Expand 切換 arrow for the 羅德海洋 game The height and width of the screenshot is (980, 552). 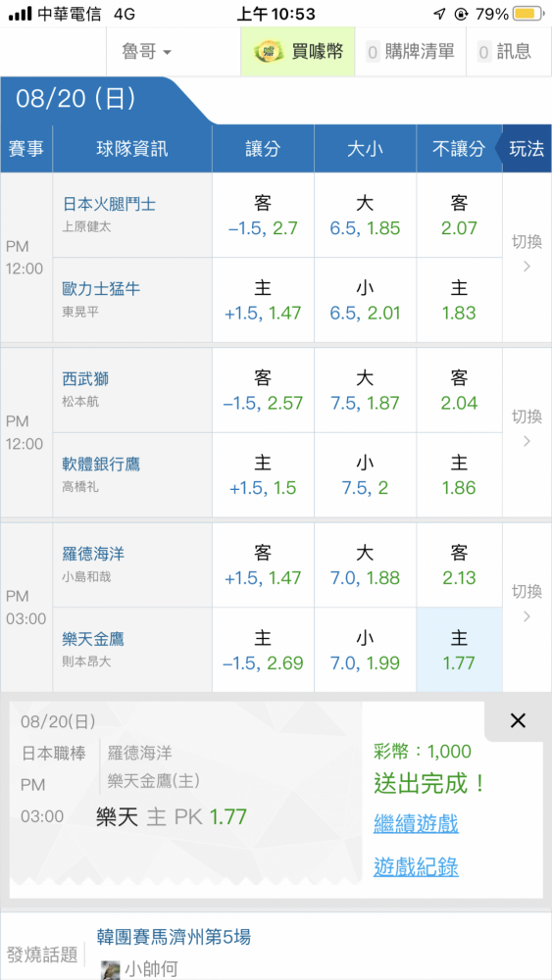pos(527,608)
